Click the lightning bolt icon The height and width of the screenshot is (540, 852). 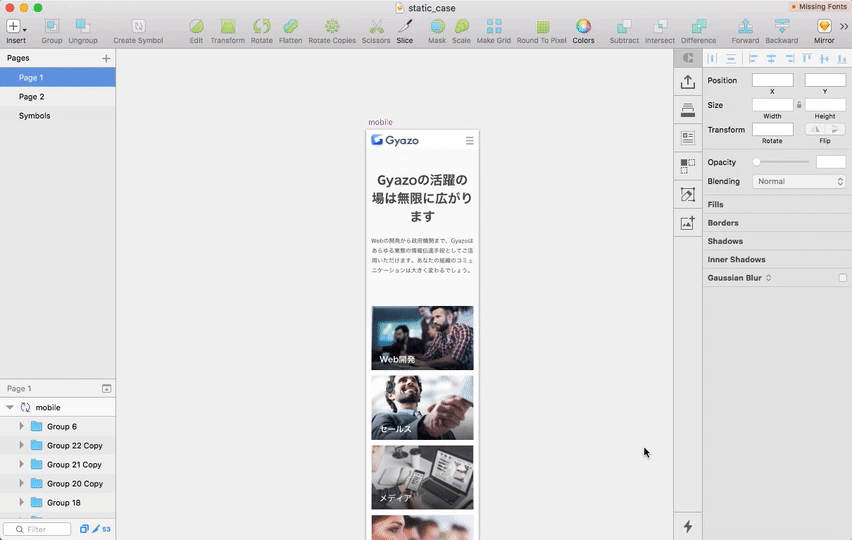[x=688, y=526]
